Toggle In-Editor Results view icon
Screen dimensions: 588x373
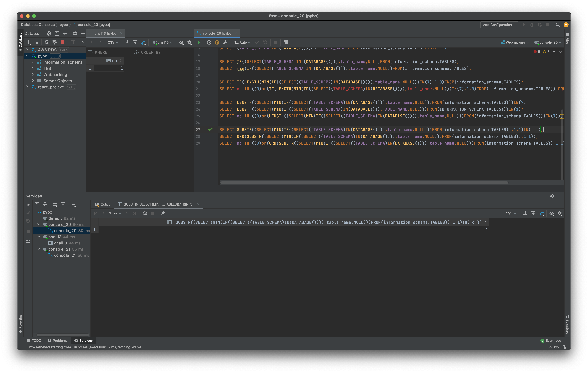[x=286, y=42]
